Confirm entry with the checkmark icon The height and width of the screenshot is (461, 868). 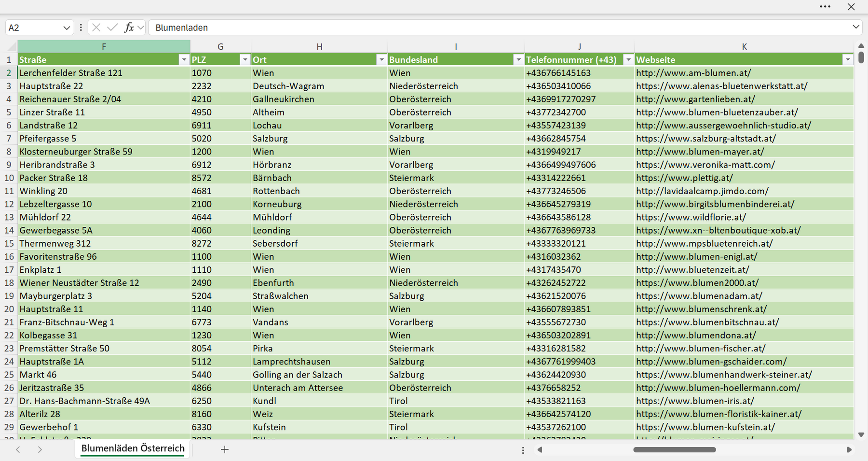(112, 28)
